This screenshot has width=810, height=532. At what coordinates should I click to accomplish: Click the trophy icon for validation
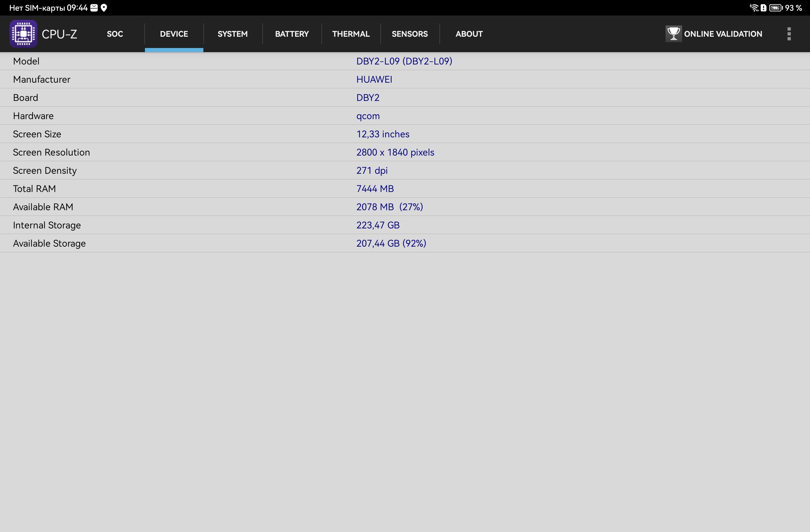tap(673, 34)
